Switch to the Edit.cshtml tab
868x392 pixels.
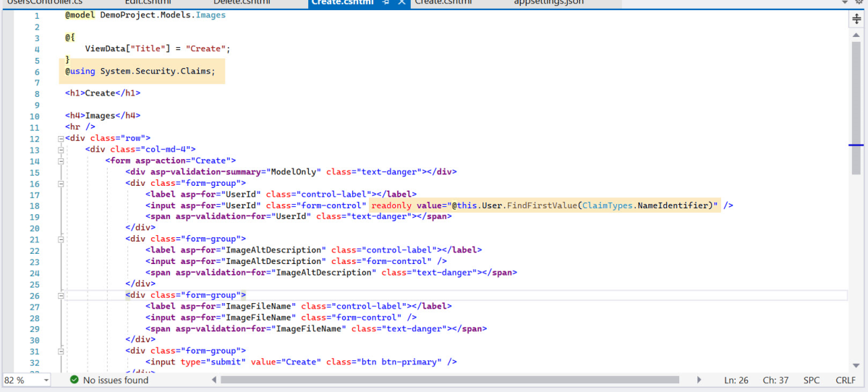tap(147, 3)
